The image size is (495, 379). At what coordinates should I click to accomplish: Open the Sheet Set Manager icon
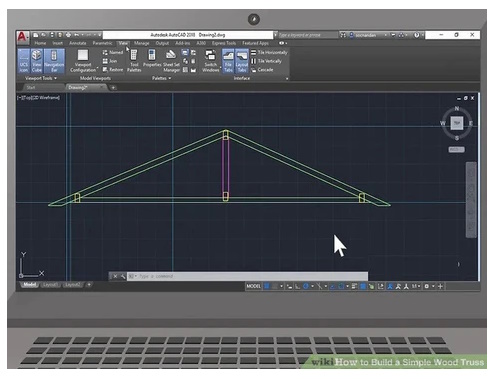171,61
